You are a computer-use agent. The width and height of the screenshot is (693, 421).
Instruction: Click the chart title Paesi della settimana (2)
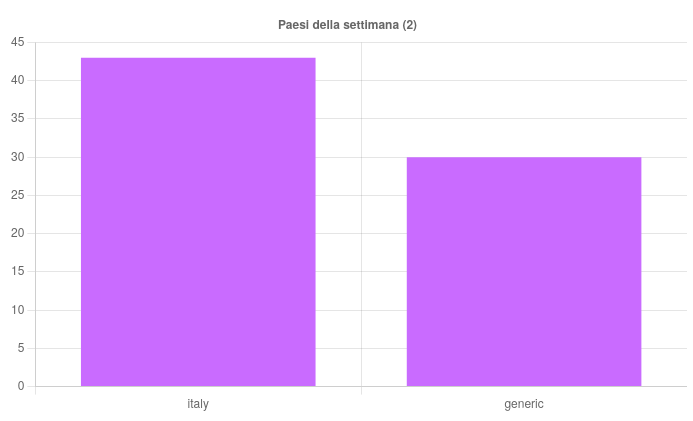[x=347, y=25]
